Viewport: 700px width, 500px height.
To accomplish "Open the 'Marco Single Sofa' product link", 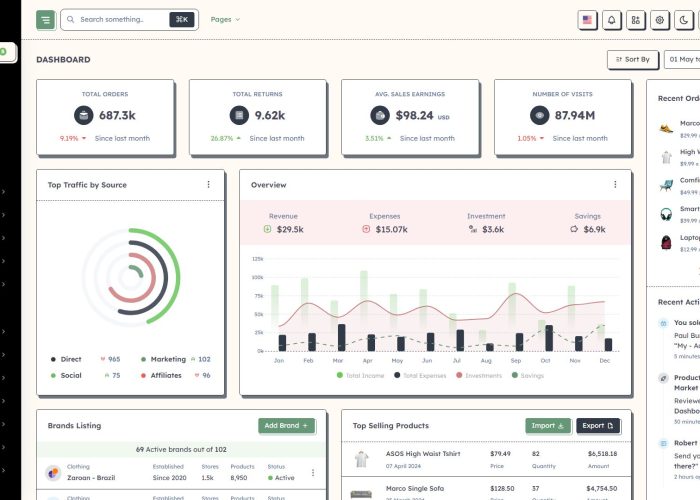I will click(x=415, y=488).
